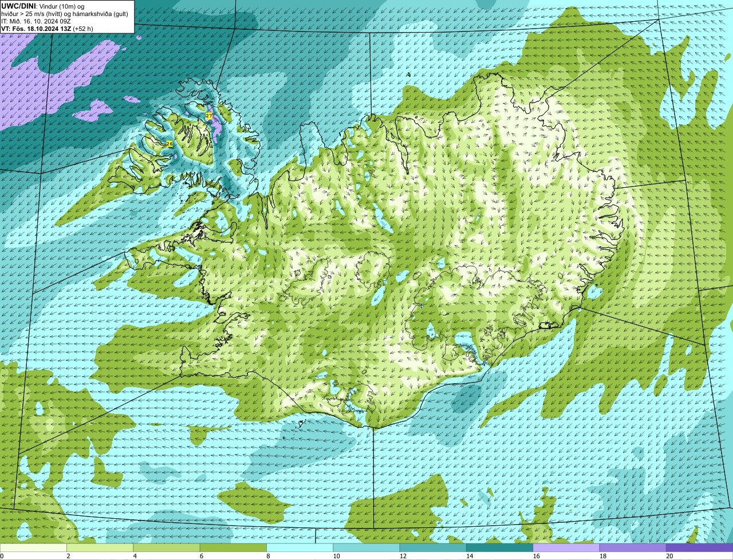The height and width of the screenshot is (560, 733).
Task: Click the '14' legend scale label
Action: pos(470,556)
